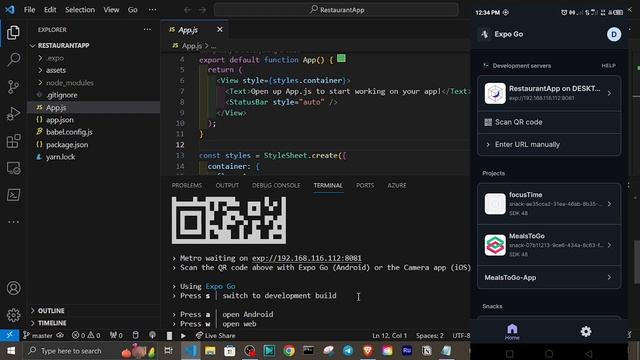Viewport: 640px width, 360px height.
Task: Open the View menu
Action: pos(111,10)
